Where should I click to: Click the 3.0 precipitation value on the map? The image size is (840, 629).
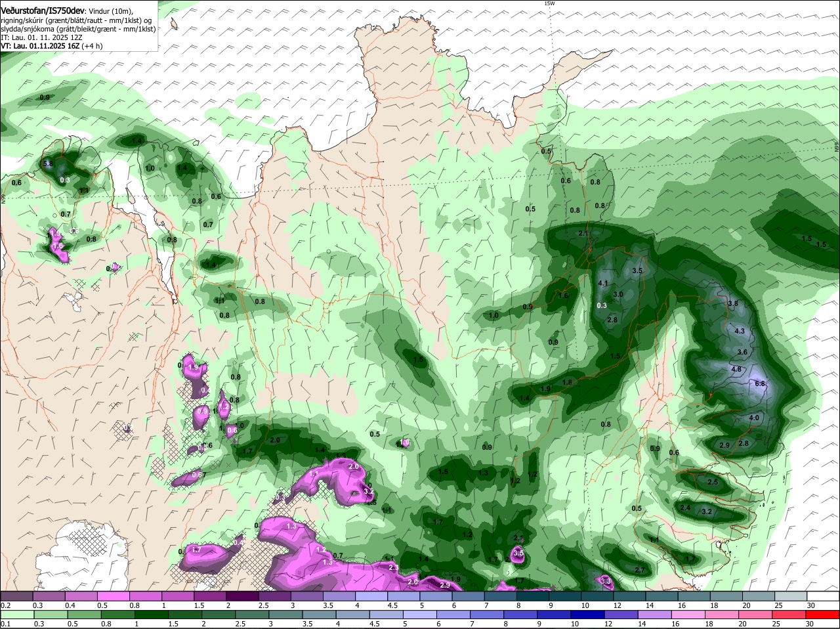[x=618, y=294]
